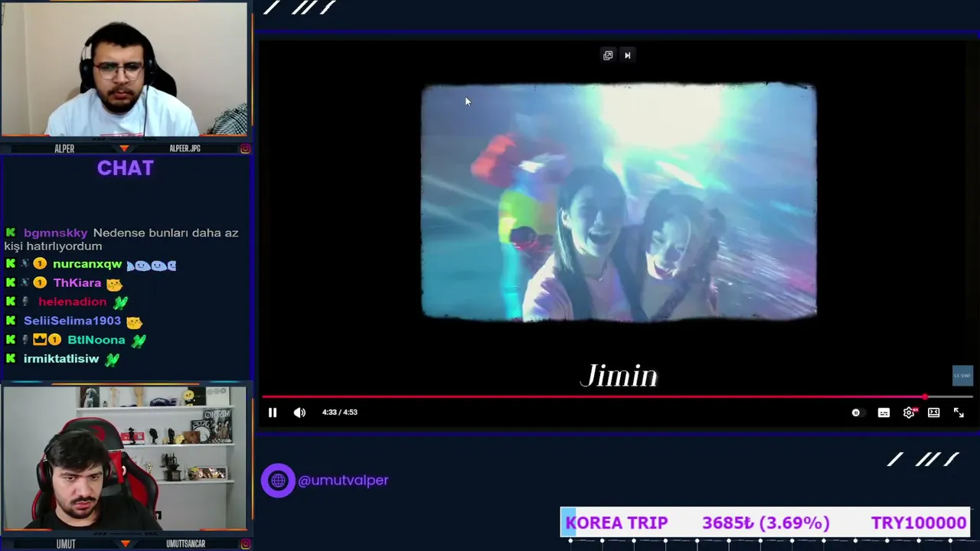The width and height of the screenshot is (980, 551).
Task: Click the microphone badge beside helenadion
Action: click(25, 302)
